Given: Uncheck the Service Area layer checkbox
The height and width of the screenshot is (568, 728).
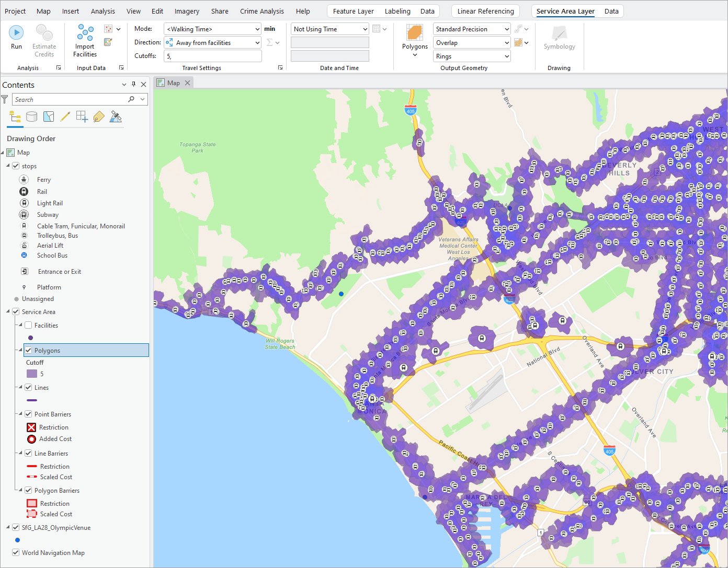Looking at the screenshot, I should point(16,311).
